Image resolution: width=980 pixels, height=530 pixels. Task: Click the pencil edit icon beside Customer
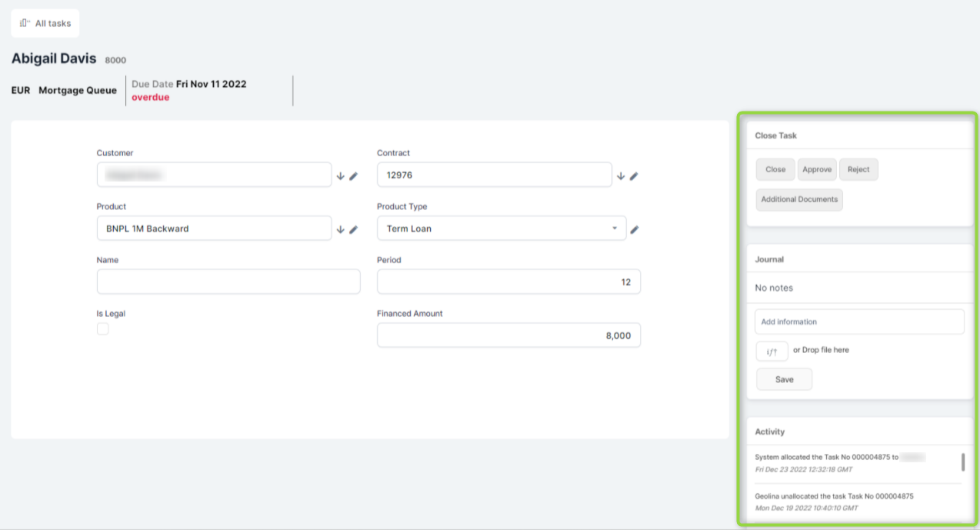(354, 176)
